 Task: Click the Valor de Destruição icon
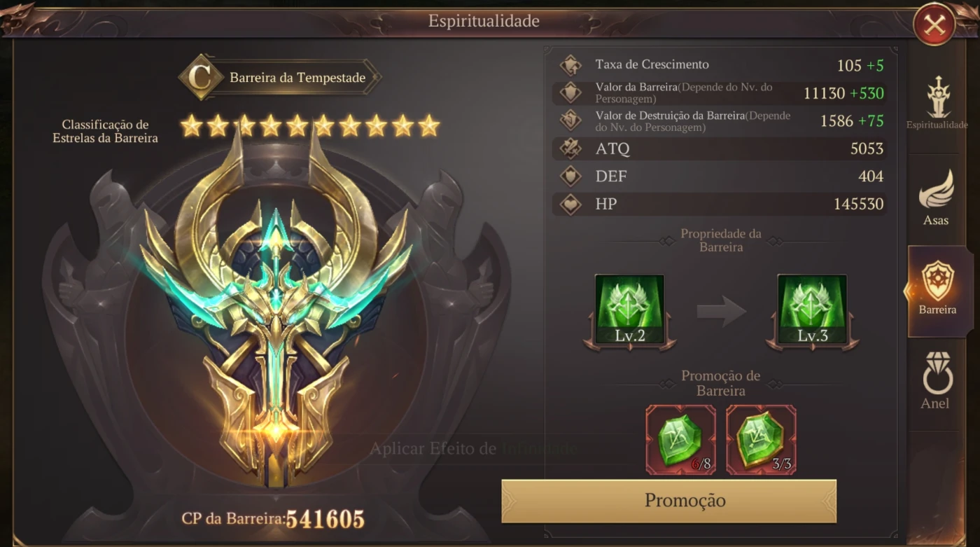pyautogui.click(x=570, y=120)
